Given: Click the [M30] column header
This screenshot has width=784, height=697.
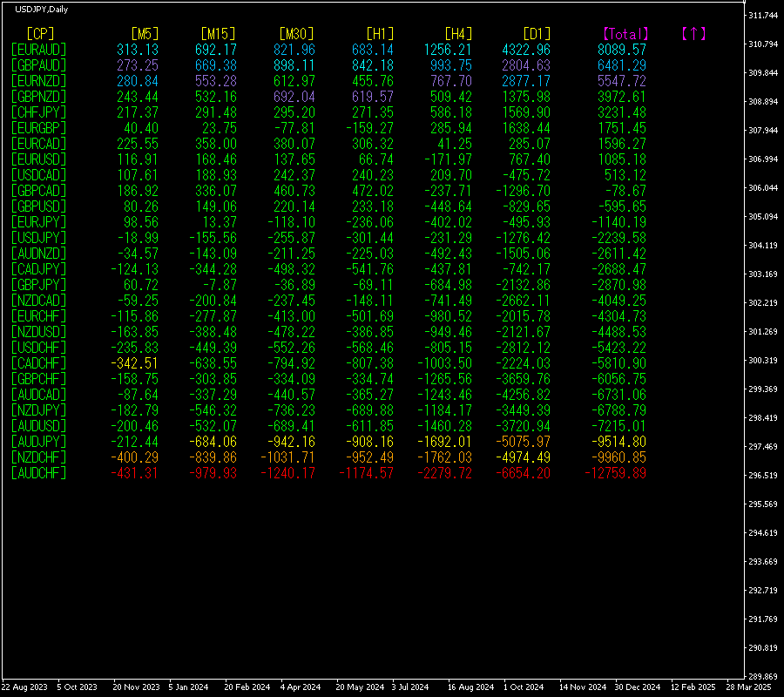Looking at the screenshot, I should pos(296,33).
